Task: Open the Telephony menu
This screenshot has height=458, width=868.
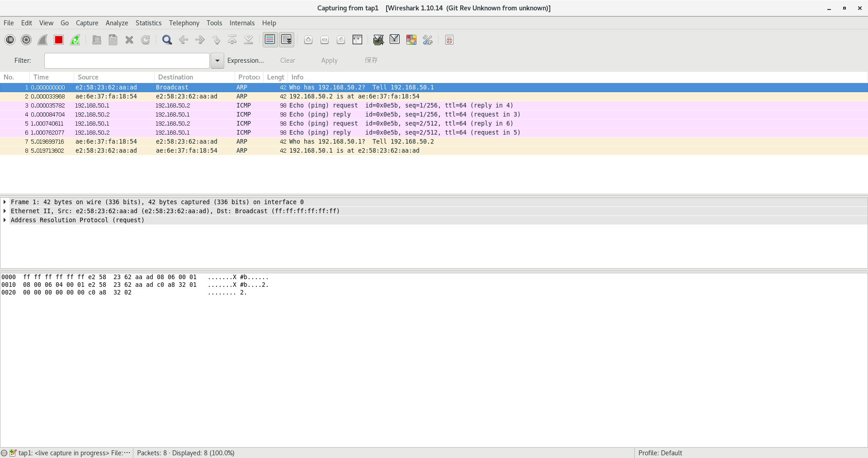Action: tap(184, 23)
